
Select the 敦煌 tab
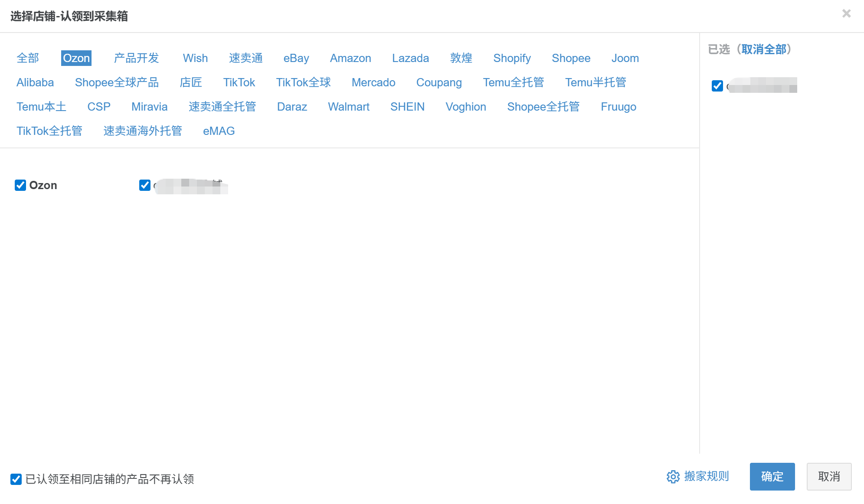(461, 58)
